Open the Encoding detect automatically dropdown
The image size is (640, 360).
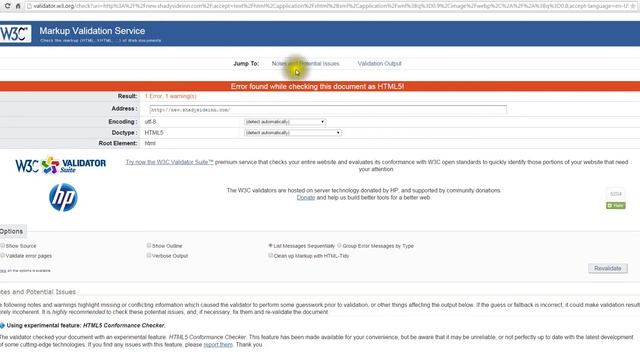[285, 122]
